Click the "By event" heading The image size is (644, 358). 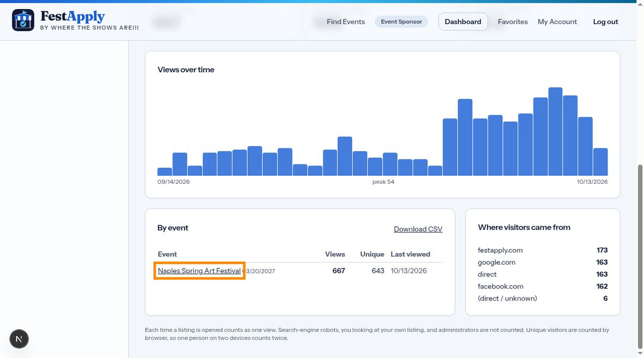(173, 228)
